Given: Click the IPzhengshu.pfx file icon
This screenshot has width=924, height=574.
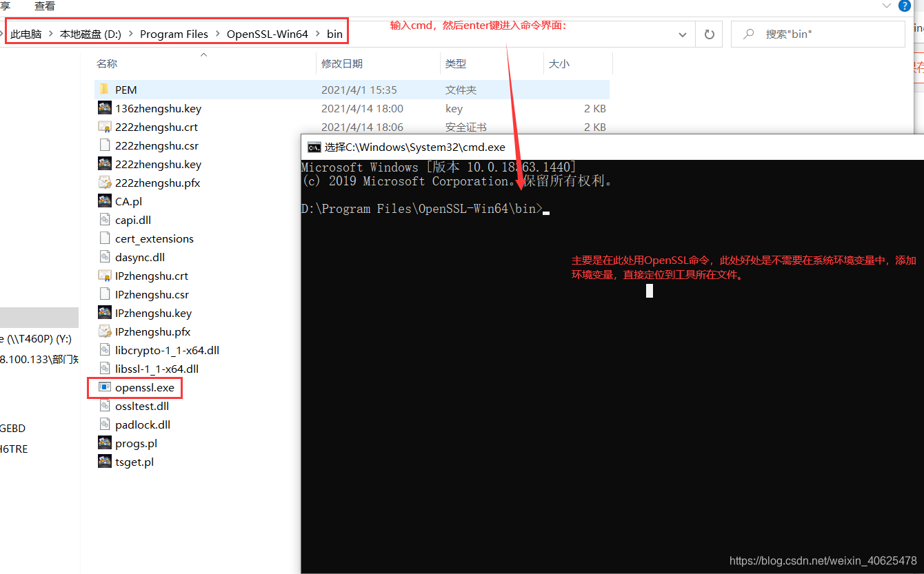Looking at the screenshot, I should [x=105, y=331].
